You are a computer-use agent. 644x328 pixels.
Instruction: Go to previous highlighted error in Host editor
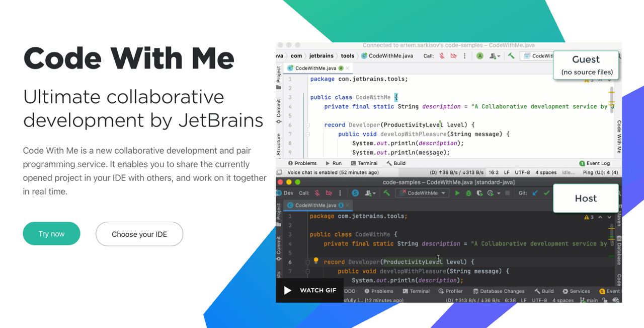[601, 217]
